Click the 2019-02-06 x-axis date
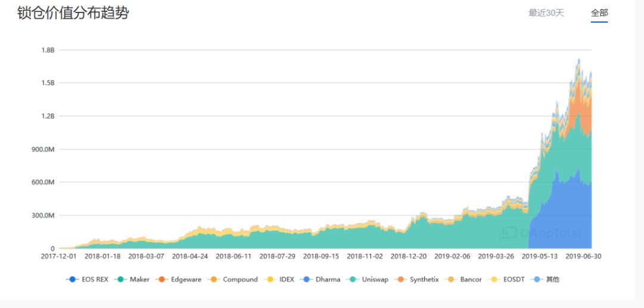Image resolution: width=644 pixels, height=308 pixels. point(452,256)
